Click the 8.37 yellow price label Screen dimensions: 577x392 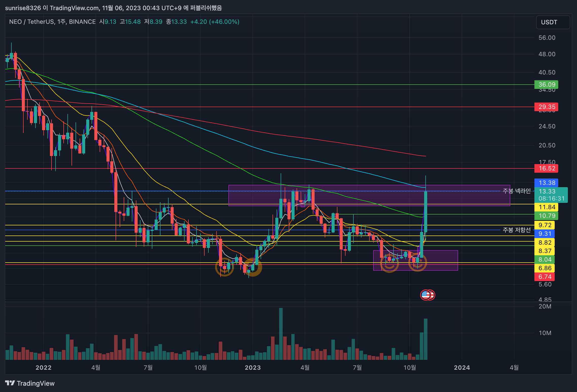pos(545,251)
